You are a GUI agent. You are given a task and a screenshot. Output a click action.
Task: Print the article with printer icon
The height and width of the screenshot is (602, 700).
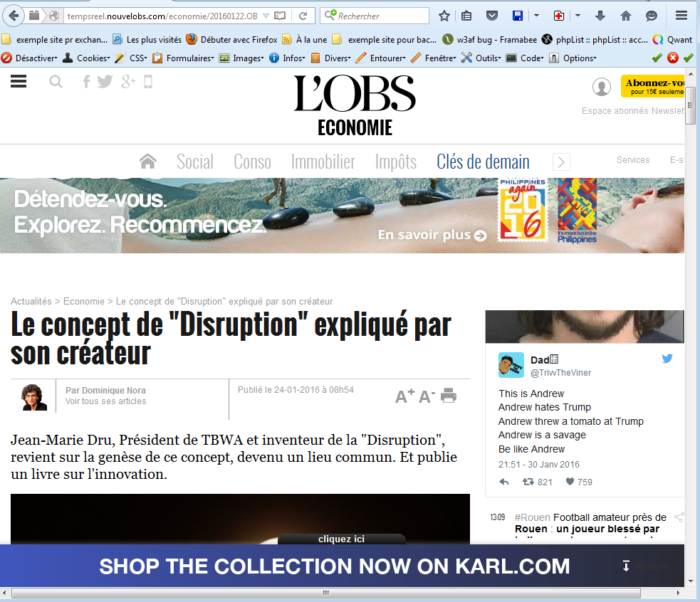click(x=449, y=396)
